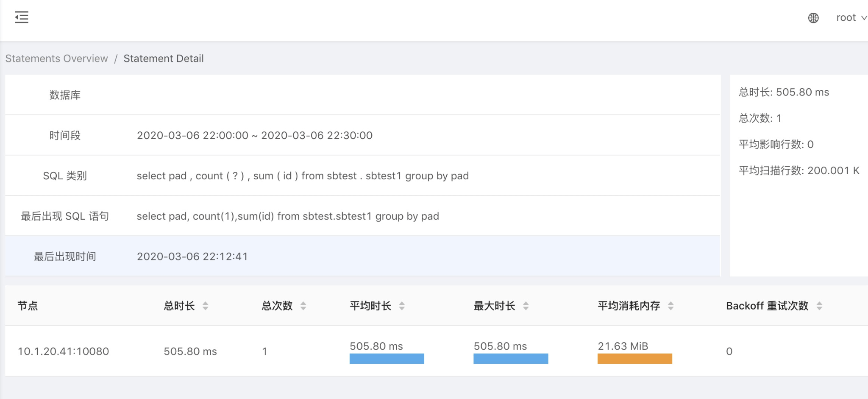868x399 pixels.
Task: Sort by 平均时长 column arrows
Action: coord(402,306)
